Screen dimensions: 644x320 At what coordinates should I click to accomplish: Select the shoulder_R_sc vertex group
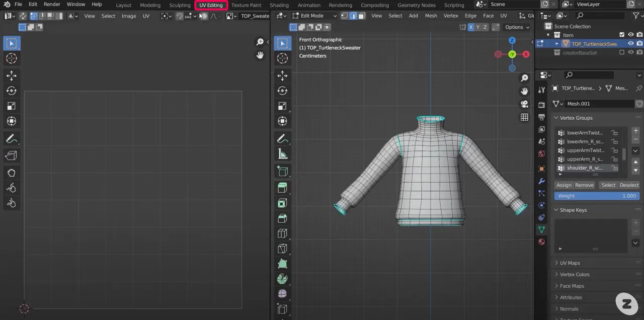(585, 168)
